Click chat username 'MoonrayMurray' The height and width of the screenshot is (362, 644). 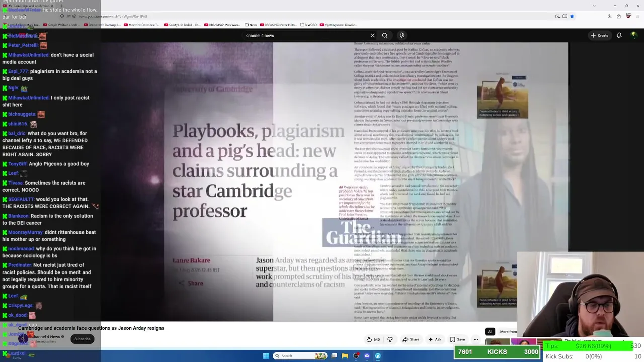(25, 232)
